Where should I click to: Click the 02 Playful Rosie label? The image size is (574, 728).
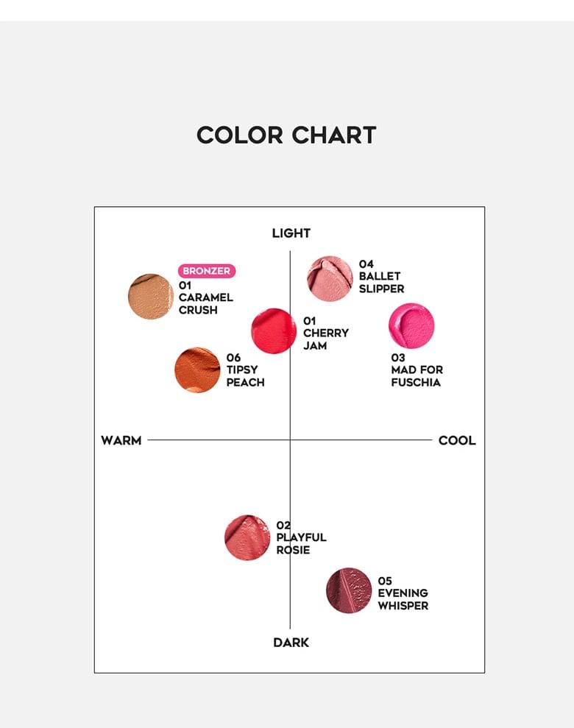point(301,537)
